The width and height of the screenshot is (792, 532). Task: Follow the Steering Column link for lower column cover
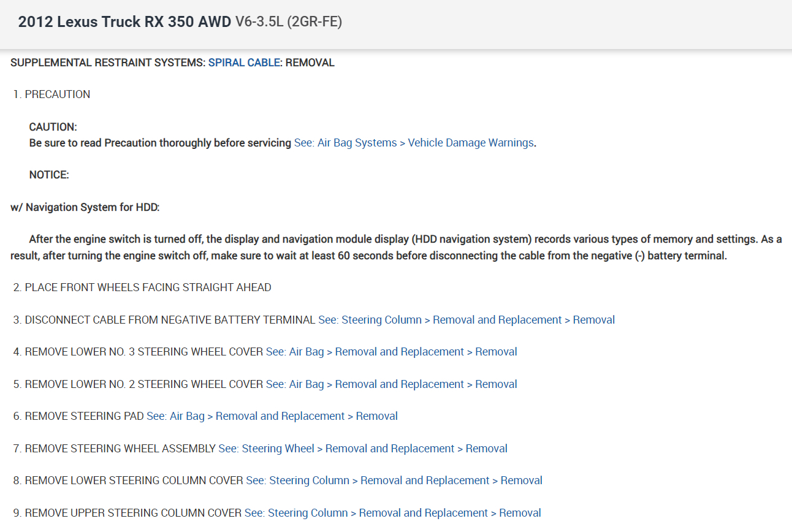[394, 481]
